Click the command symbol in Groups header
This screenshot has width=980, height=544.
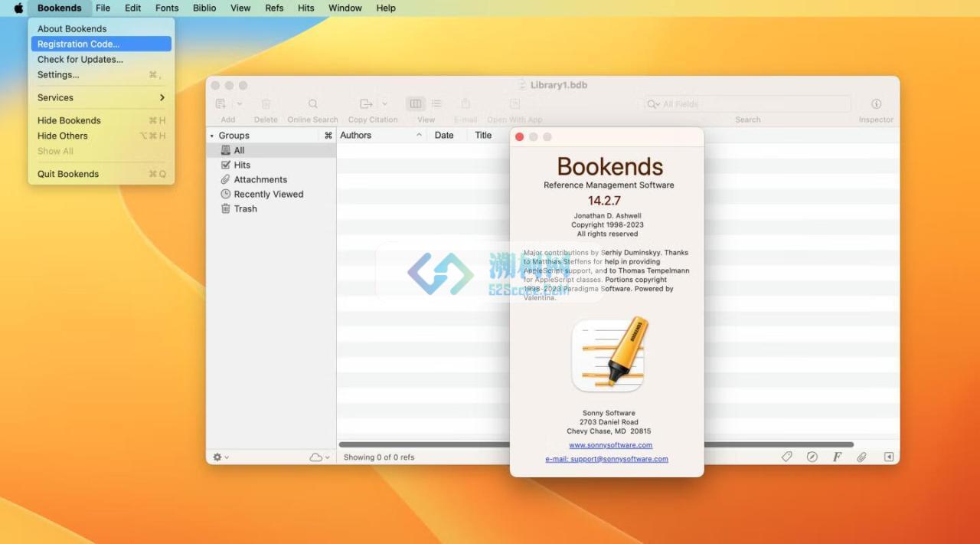tap(328, 136)
